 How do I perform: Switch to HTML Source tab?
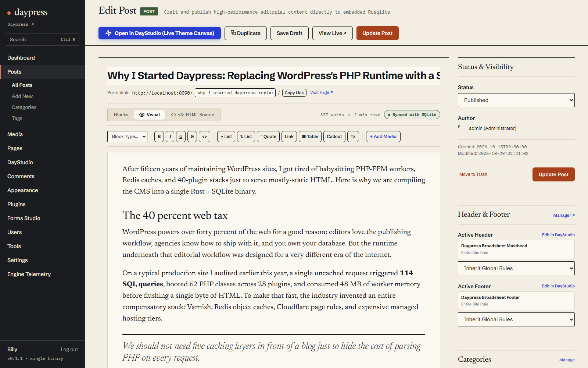pos(193,115)
